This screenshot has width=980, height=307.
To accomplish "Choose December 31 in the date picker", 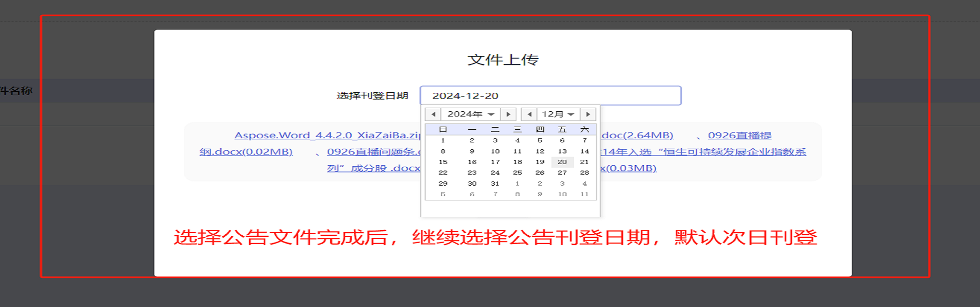I will 495,184.
